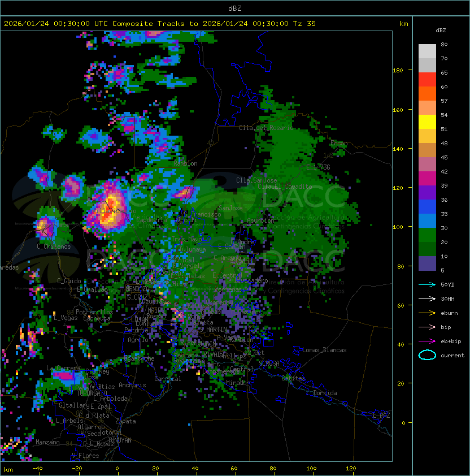Click the intense yellow-orange storm core
Image resolution: width=470 pixels, height=476 pixels.
coord(108,210)
